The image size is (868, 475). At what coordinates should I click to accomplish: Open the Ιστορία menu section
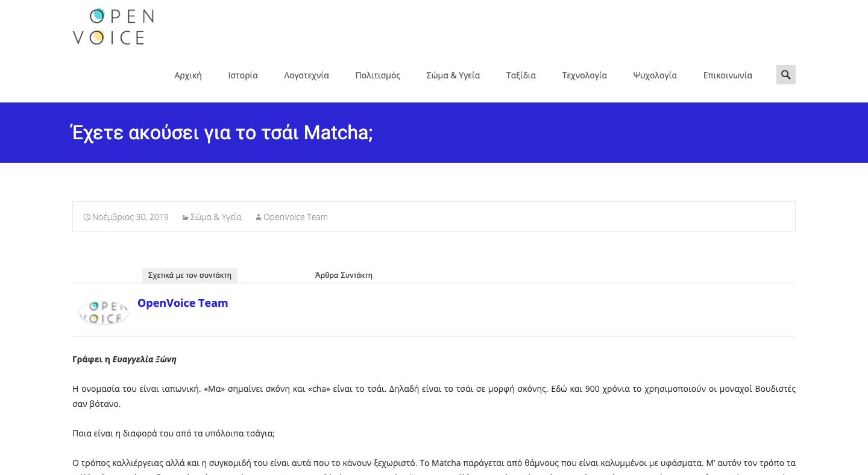(243, 75)
